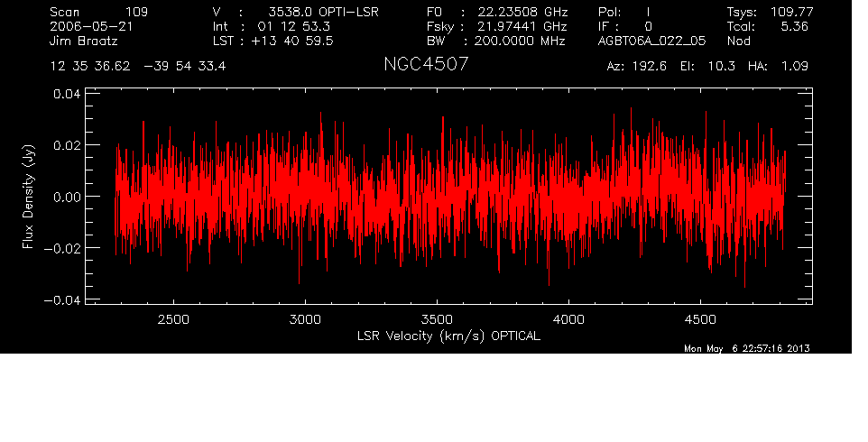
Task: Click the timestamp Mon May 6 22:57:16 2013
Action: tap(747, 348)
